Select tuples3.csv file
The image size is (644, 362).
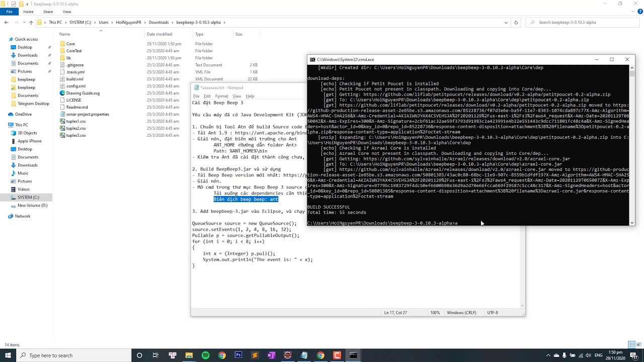pyautogui.click(x=76, y=135)
